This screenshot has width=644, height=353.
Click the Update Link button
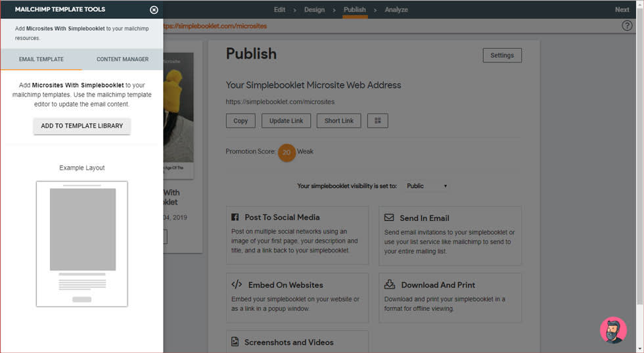pyautogui.click(x=286, y=121)
